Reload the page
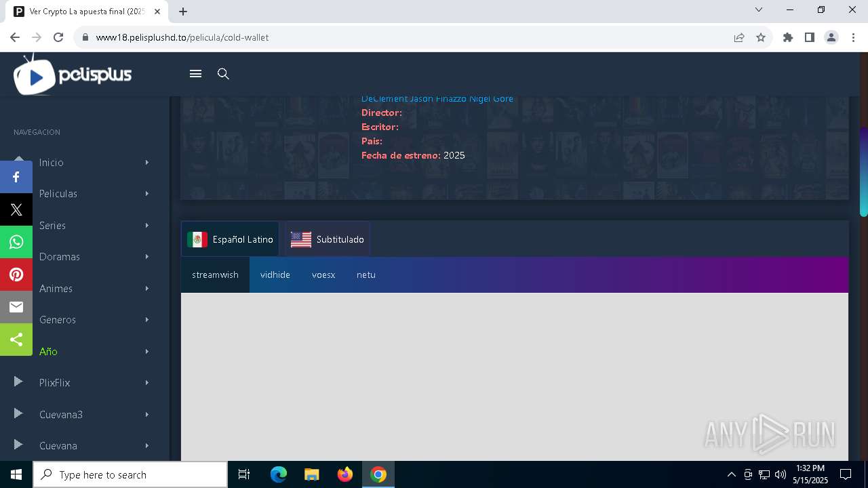The image size is (868, 488). pyautogui.click(x=58, y=37)
